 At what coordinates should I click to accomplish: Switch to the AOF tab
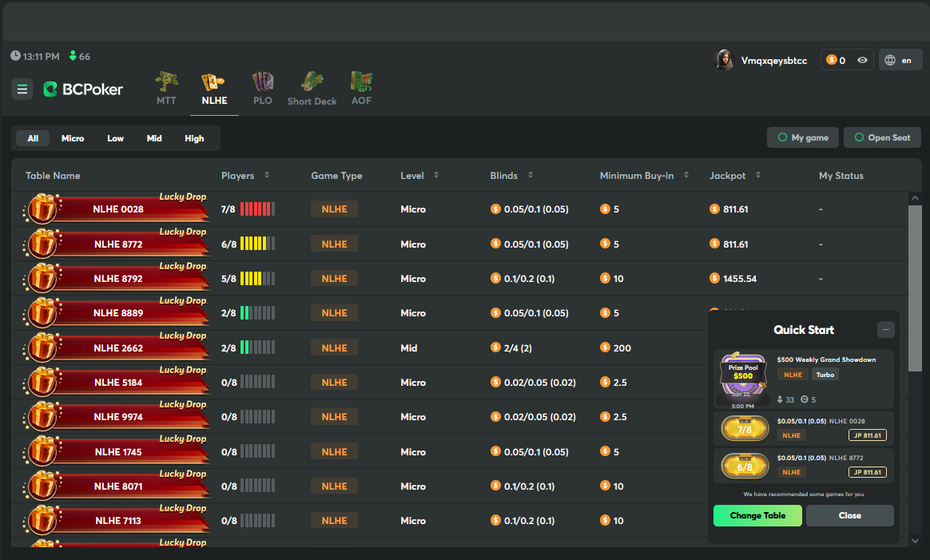361,89
